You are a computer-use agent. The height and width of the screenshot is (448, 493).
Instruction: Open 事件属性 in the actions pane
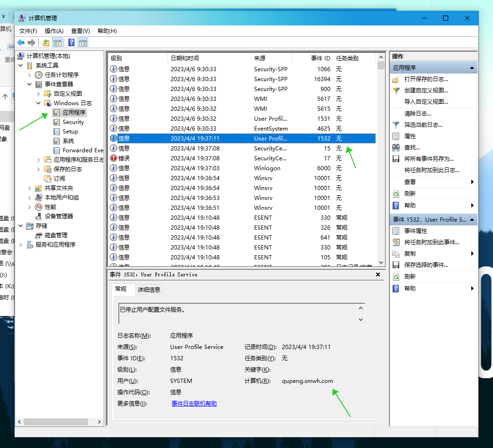pyautogui.click(x=415, y=231)
